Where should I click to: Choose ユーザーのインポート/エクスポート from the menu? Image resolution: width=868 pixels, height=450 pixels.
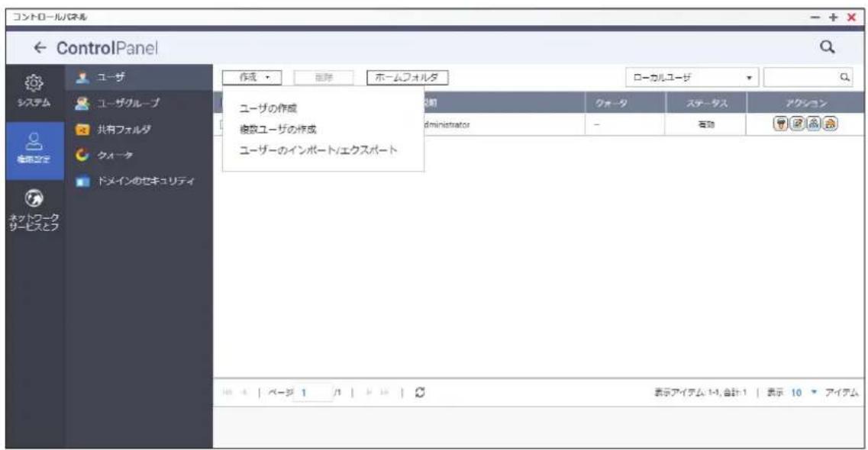point(318,149)
